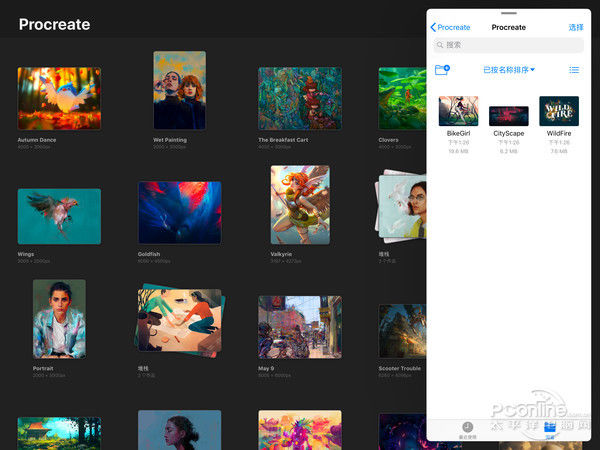Click the May 9 title text
The height and width of the screenshot is (450, 600).
(x=266, y=368)
